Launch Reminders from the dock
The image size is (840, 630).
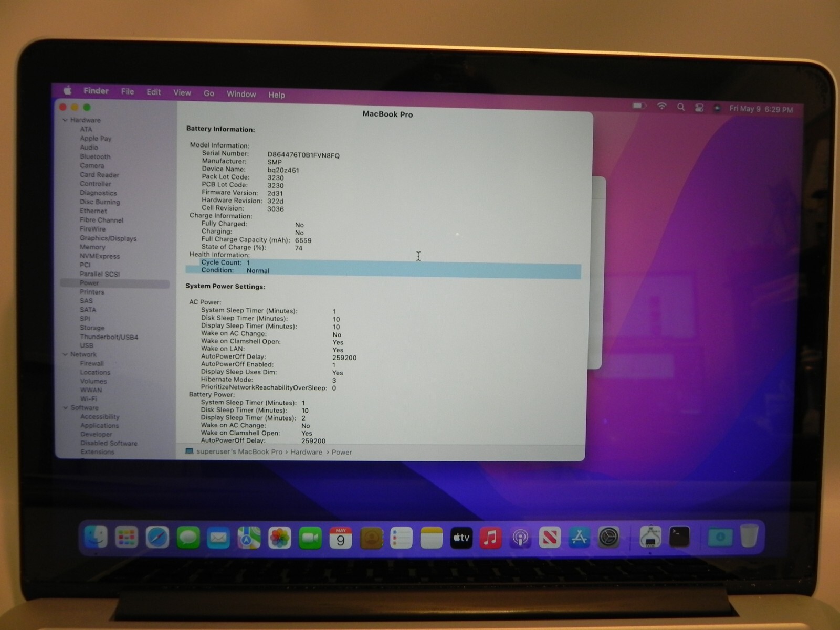tap(401, 538)
